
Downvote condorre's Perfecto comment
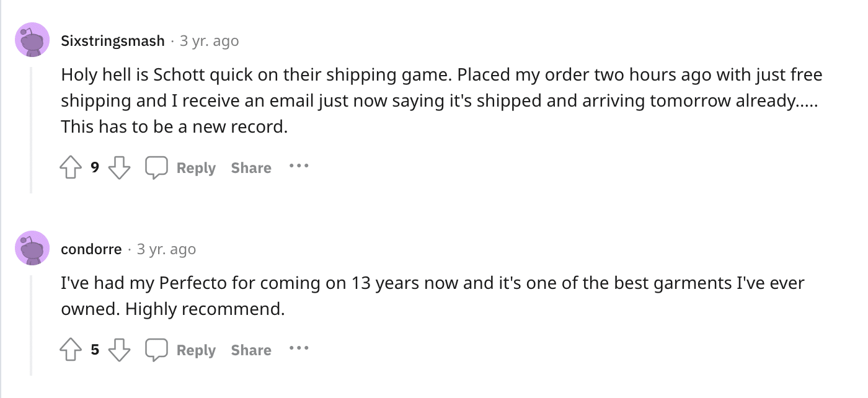pos(119,350)
